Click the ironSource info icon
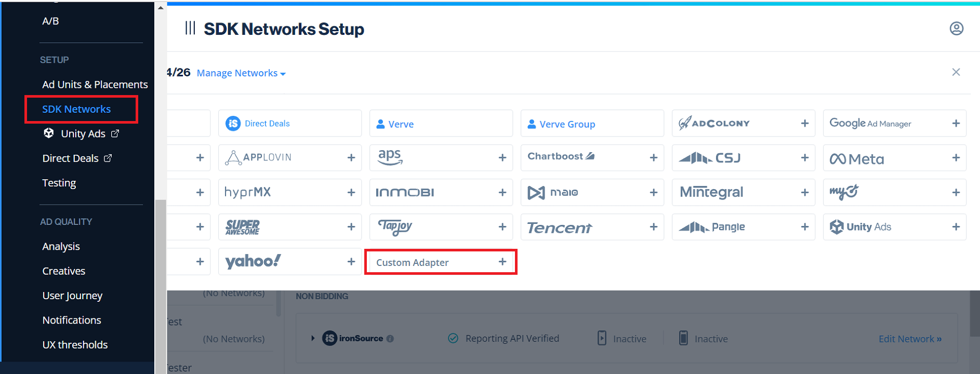Screen dimensions: 980x374 (x=390, y=339)
